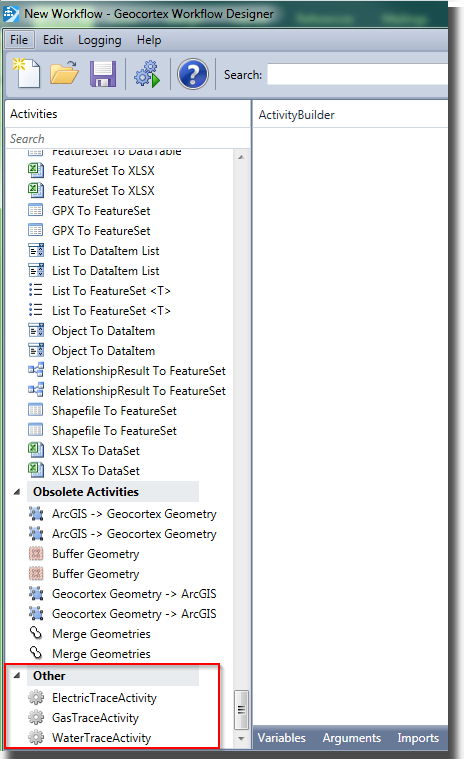
Task: Open the Logging menu
Action: pos(100,40)
